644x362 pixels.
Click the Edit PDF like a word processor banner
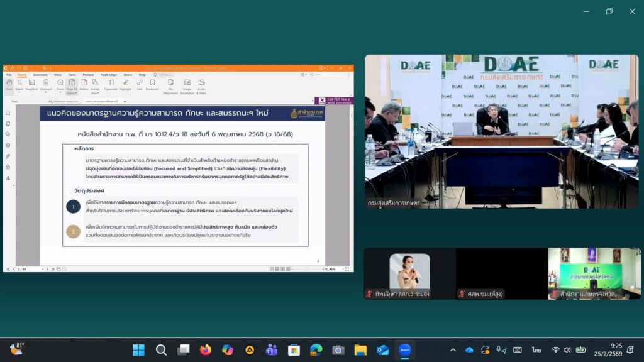pos(334,100)
